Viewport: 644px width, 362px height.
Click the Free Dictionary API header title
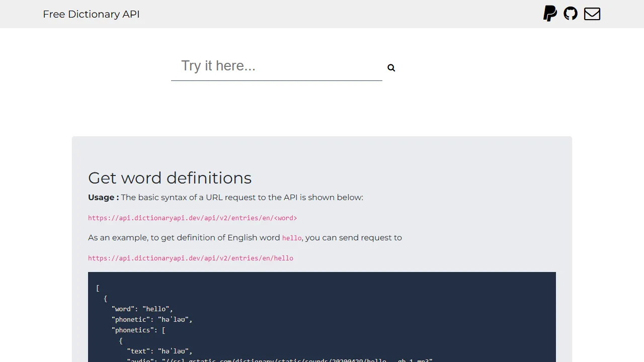point(91,14)
